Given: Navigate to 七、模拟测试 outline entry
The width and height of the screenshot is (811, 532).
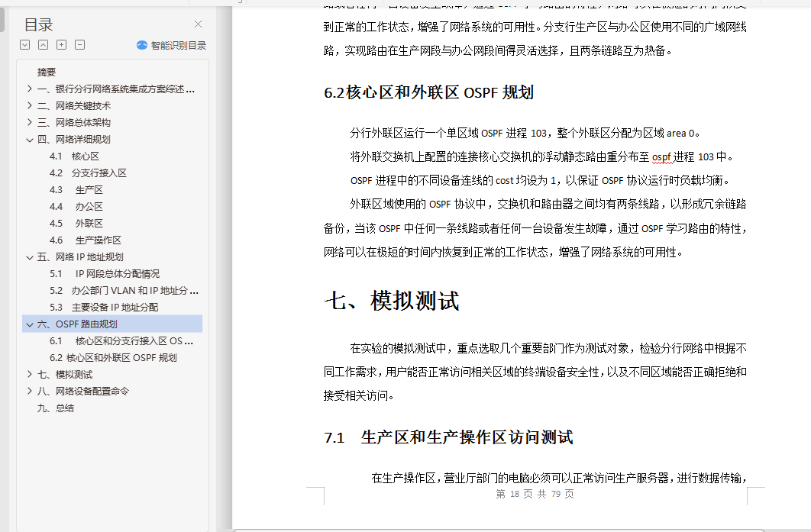Looking at the screenshot, I should pyautogui.click(x=65, y=374).
